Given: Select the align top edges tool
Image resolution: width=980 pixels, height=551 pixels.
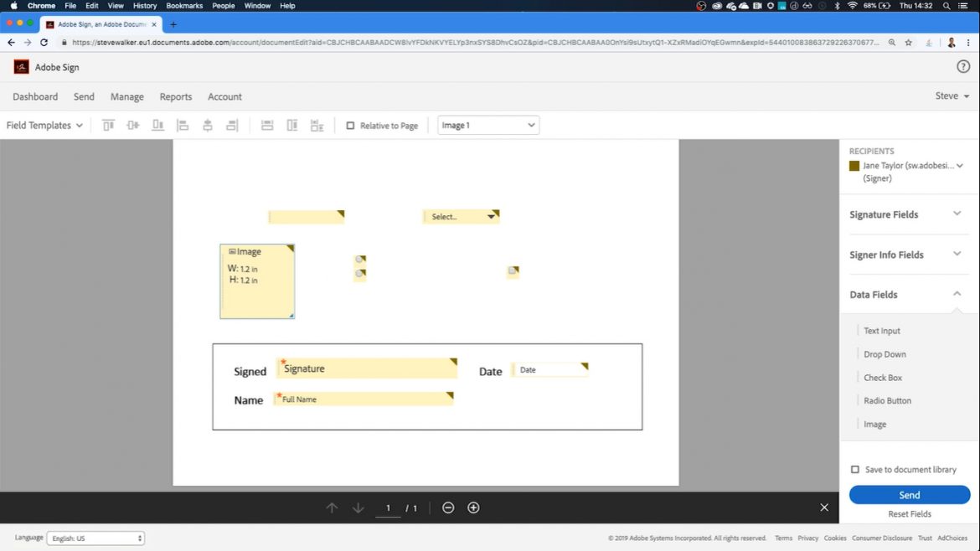Looking at the screenshot, I should 108,124.
